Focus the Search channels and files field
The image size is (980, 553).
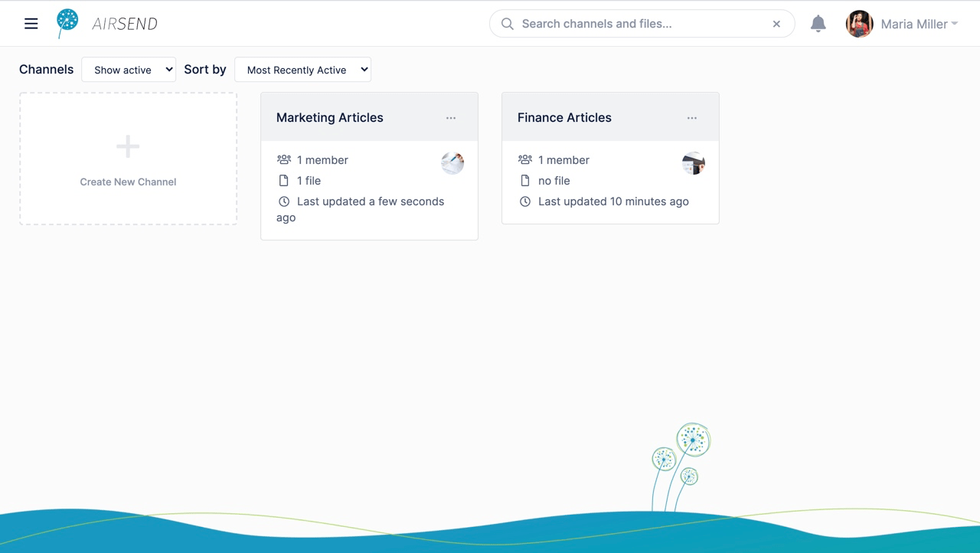(642, 24)
